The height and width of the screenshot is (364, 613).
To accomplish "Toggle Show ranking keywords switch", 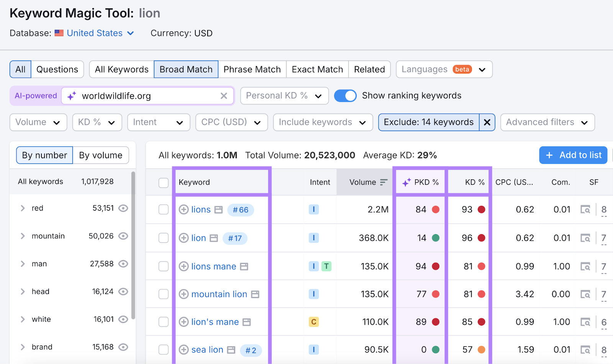I will tap(345, 96).
